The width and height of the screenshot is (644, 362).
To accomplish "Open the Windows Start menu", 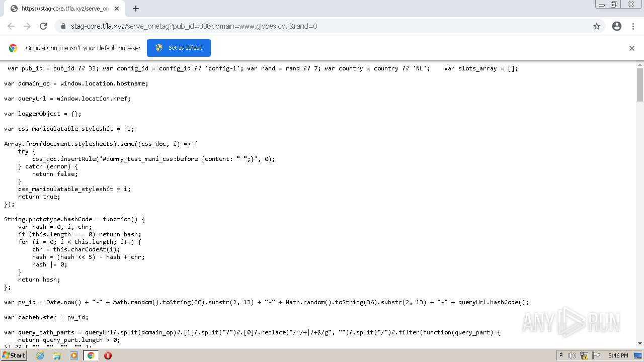I will pyautogui.click(x=14, y=355).
